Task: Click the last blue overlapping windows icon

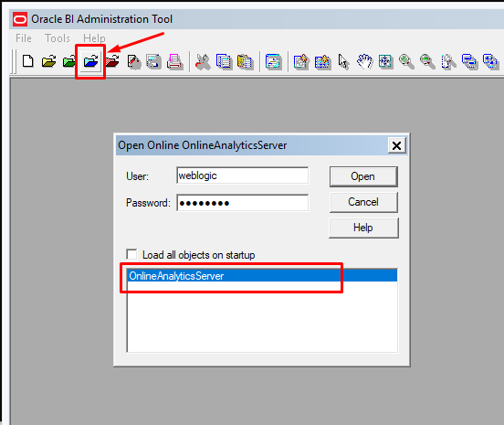Action: (490, 62)
